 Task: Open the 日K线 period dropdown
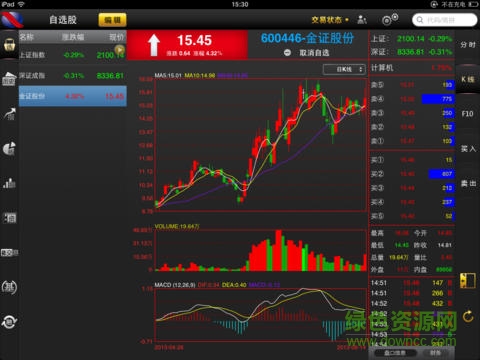tap(344, 69)
